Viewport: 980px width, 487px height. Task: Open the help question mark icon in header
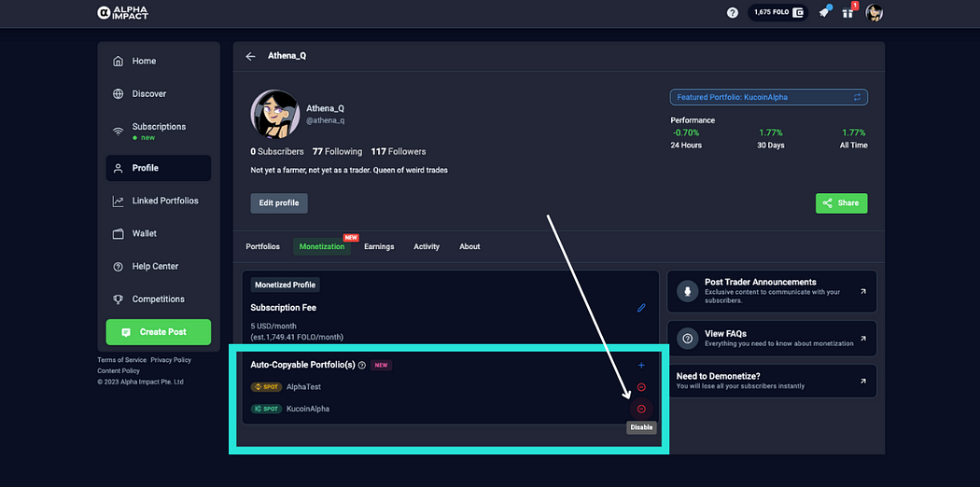pyautogui.click(x=733, y=12)
